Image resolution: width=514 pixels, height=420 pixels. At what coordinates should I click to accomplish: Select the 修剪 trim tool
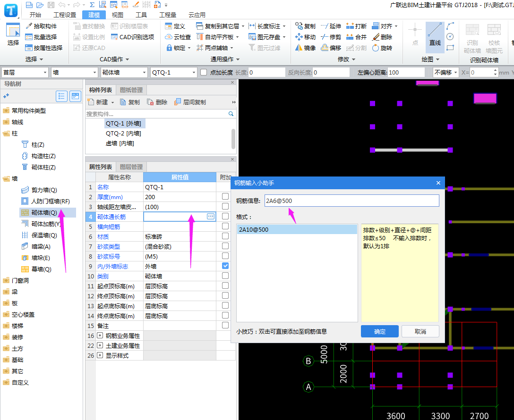(331, 37)
